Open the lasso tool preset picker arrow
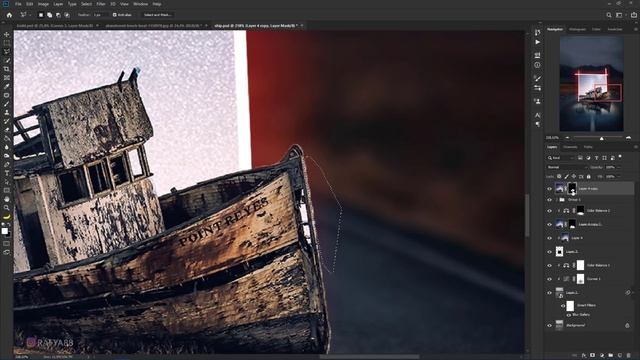Screen dimensions: 640x360 [x=29, y=15]
